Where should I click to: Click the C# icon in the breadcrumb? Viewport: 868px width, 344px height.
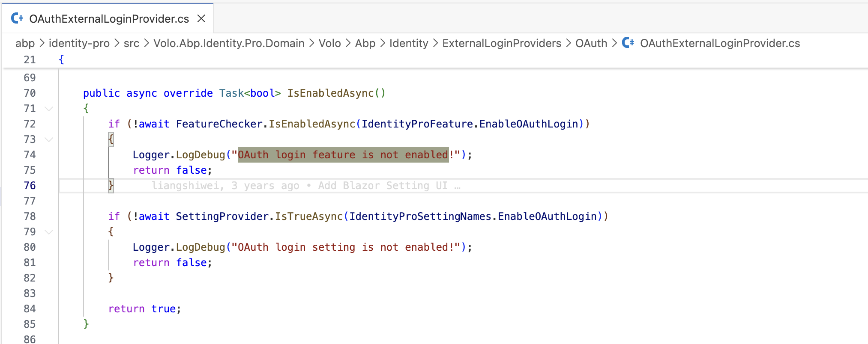point(628,43)
